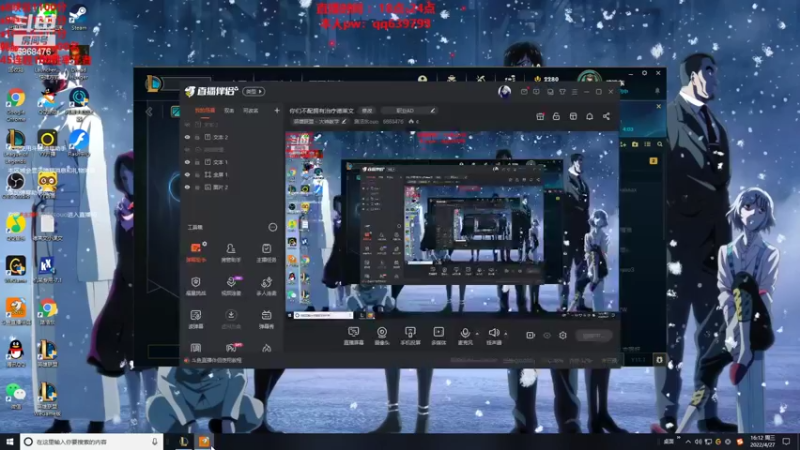
Task: Open the mail icon next to the avatar
Action: pos(524,92)
